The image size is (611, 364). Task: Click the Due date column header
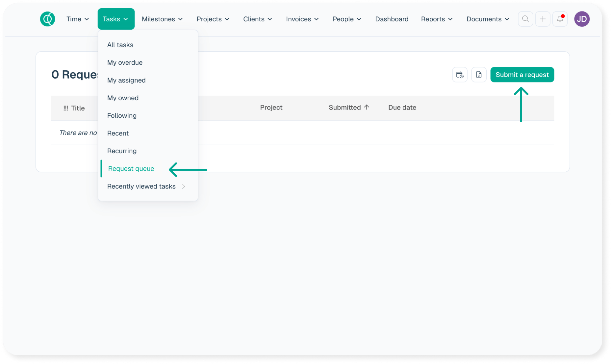(x=402, y=108)
